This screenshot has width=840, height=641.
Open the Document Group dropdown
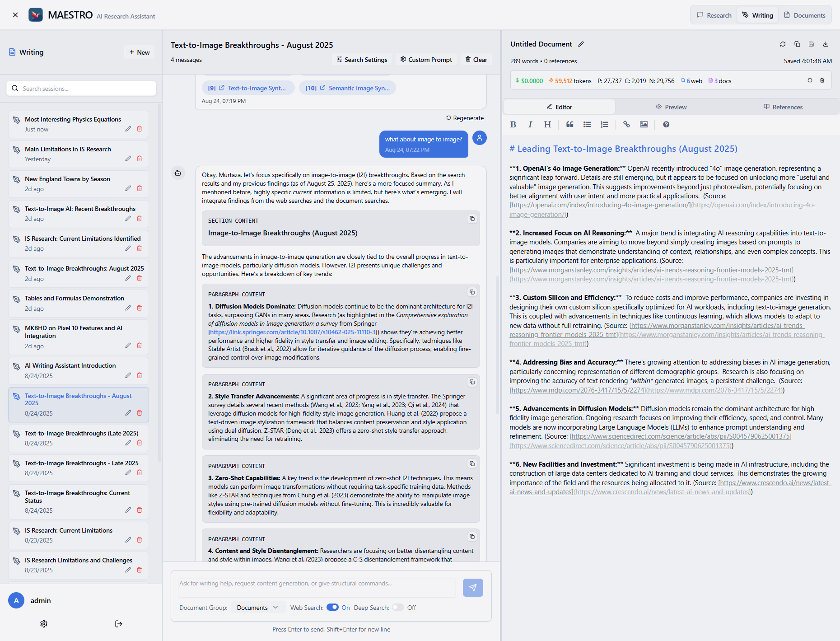tap(257, 608)
